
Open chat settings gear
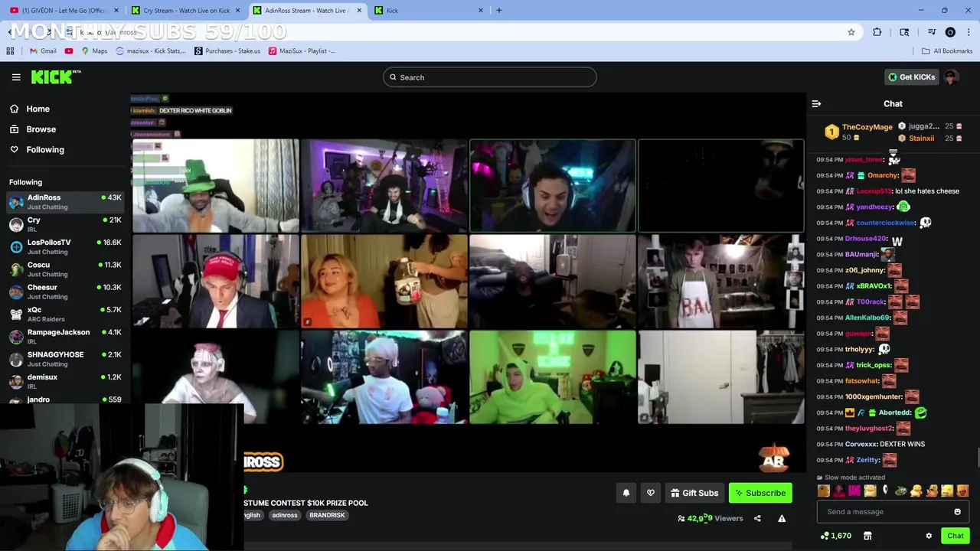coord(929,536)
